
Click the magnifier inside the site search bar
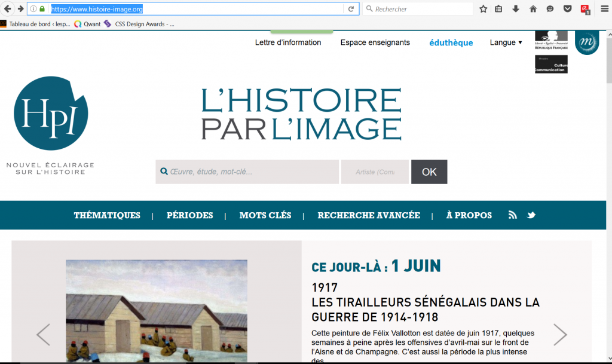[x=164, y=172]
